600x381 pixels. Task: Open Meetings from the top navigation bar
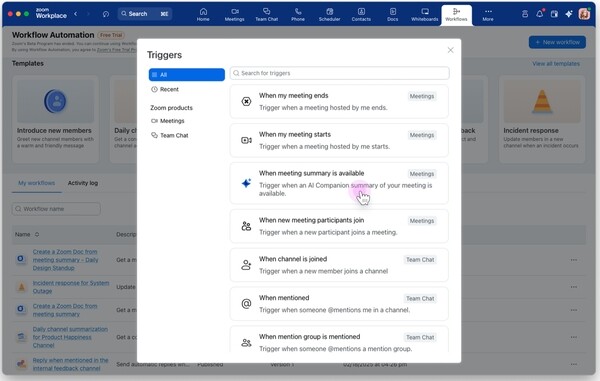(x=235, y=15)
